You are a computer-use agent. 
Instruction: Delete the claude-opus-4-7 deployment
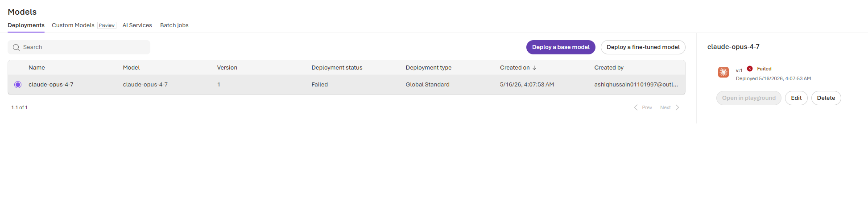click(x=826, y=98)
